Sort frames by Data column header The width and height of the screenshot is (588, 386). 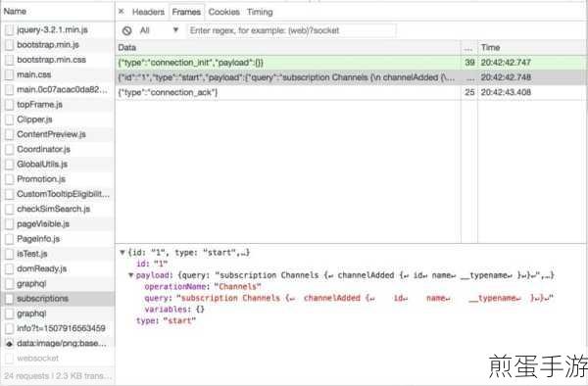(x=288, y=48)
